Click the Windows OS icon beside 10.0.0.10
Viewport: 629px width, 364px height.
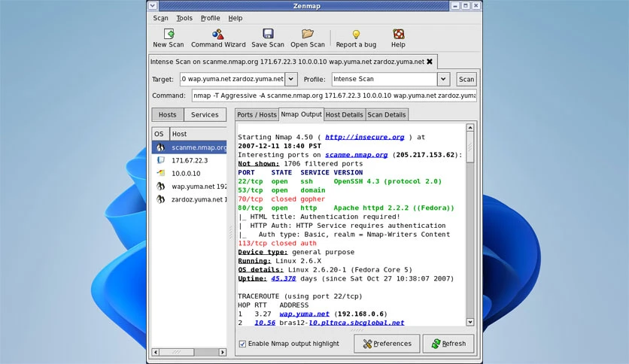click(161, 173)
